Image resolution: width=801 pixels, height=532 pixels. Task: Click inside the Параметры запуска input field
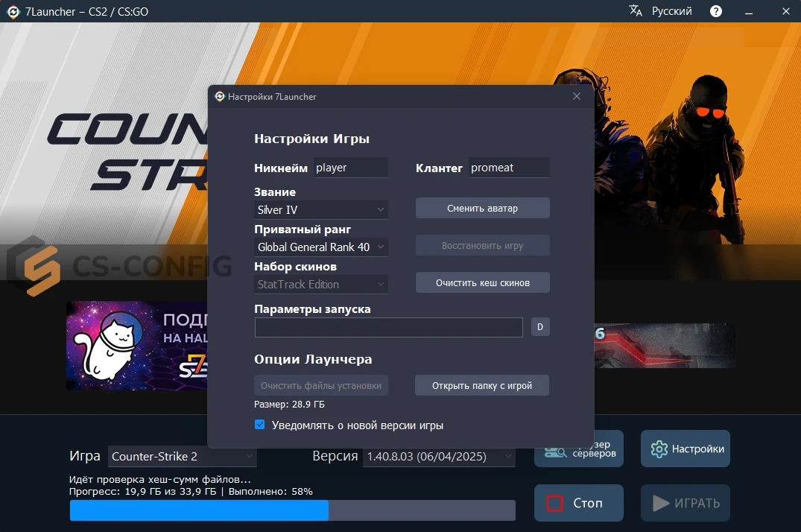click(388, 326)
